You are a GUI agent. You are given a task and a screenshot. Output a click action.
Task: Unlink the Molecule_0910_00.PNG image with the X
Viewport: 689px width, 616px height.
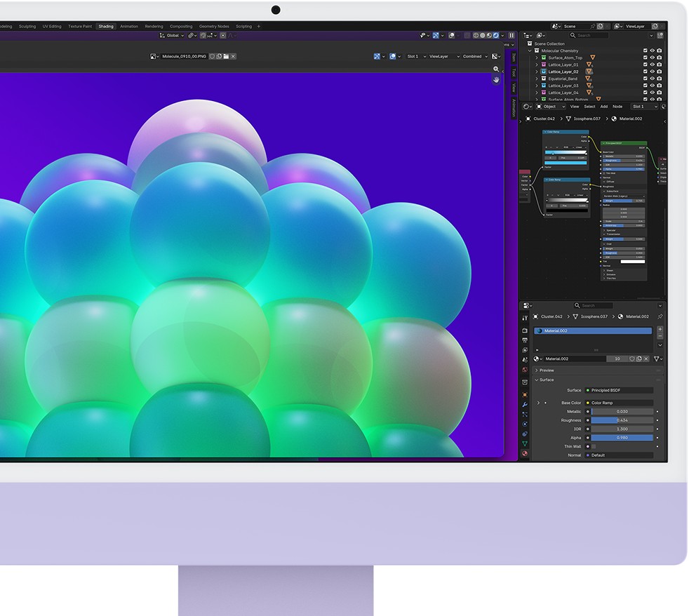point(234,56)
